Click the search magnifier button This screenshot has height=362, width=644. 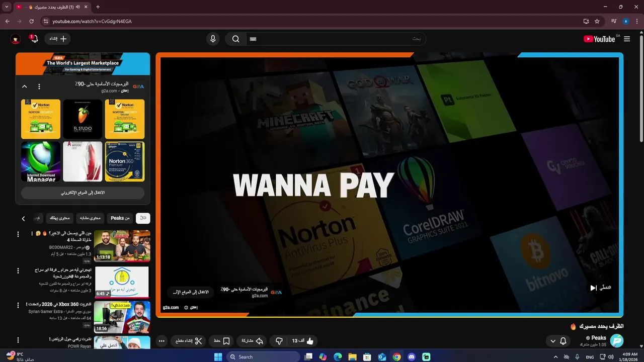click(x=235, y=39)
